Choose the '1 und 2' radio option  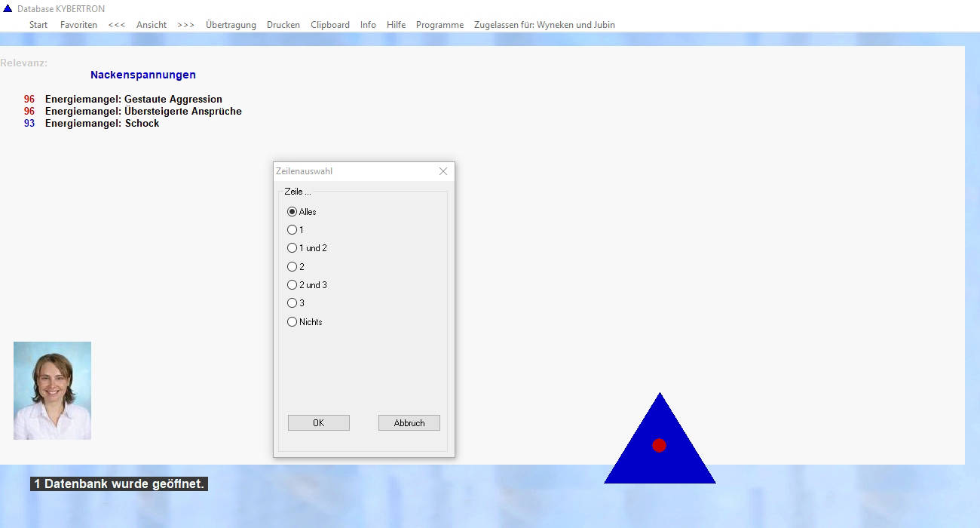[292, 248]
